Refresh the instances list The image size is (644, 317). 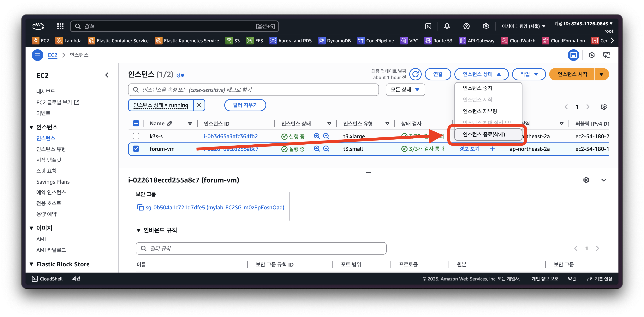(x=415, y=74)
